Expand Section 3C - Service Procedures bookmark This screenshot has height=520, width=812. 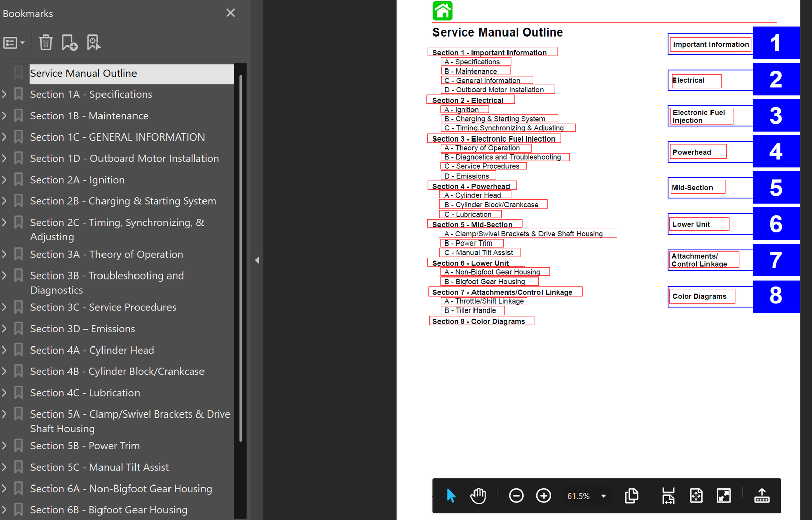pos(4,307)
